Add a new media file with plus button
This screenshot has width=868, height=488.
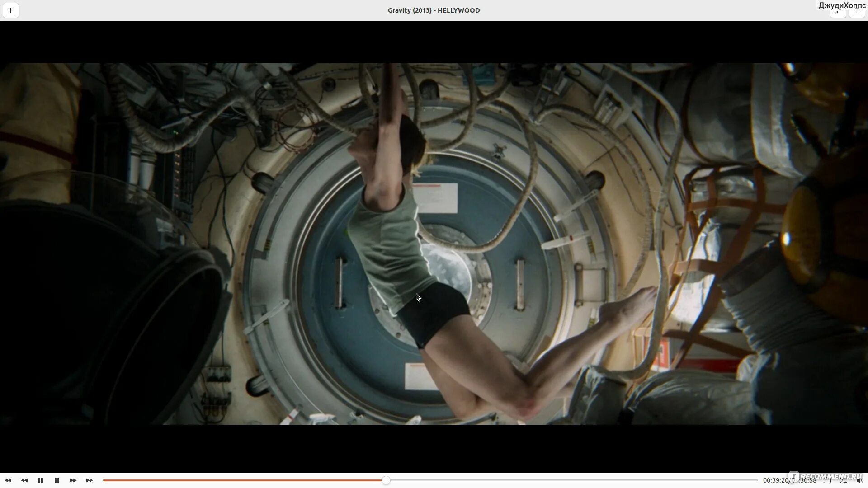[10, 10]
